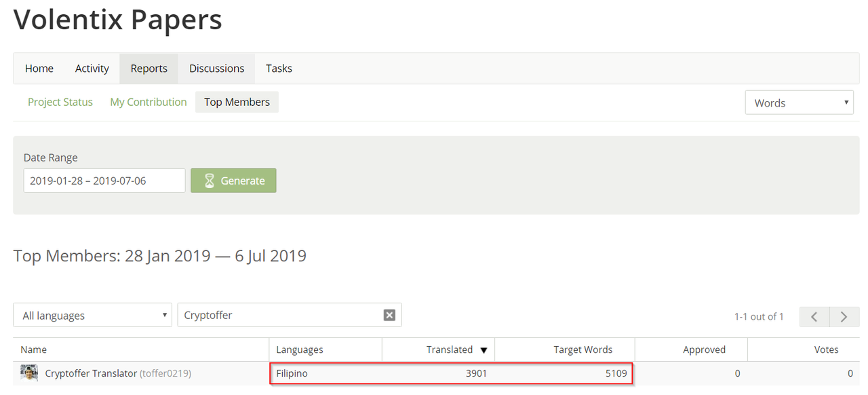
Task: Sort by Name column header
Action: pyautogui.click(x=33, y=350)
